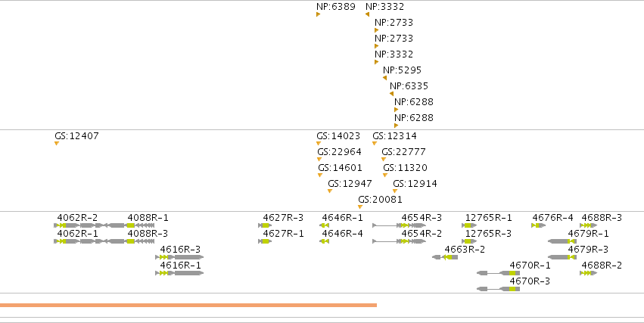
Task: Select the 4688R-3 transcript glyph
Action: [589, 225]
